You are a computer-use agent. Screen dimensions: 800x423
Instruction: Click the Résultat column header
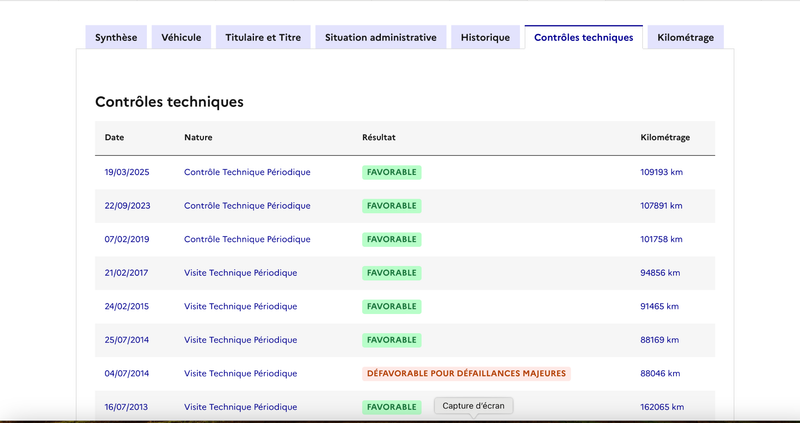tap(379, 137)
